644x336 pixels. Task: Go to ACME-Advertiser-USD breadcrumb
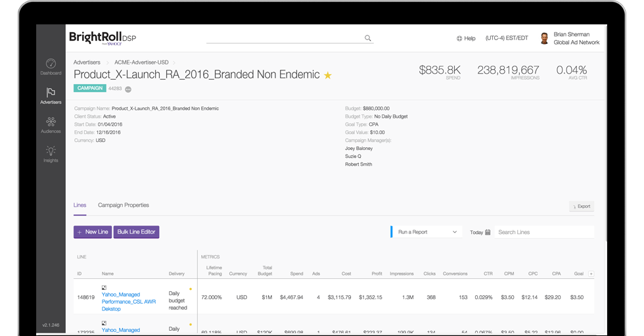(141, 62)
